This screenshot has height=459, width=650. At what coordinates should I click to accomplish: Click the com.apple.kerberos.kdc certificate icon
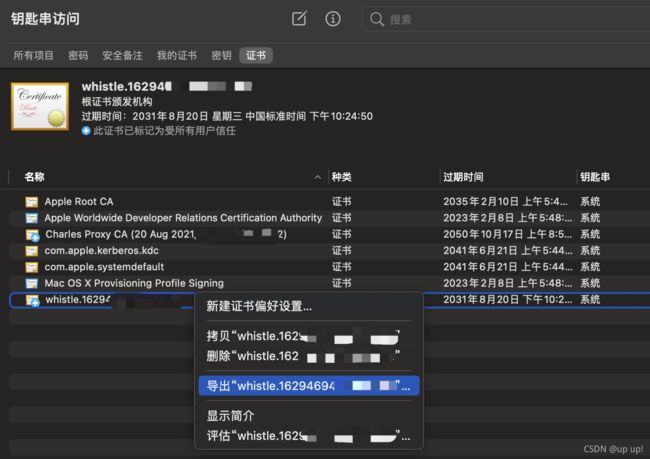pyautogui.click(x=32, y=251)
